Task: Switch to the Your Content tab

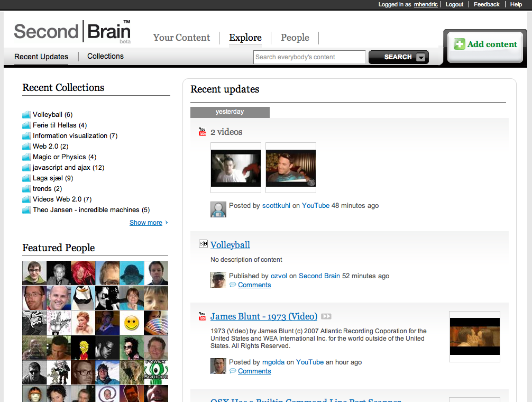Action: pos(181,38)
